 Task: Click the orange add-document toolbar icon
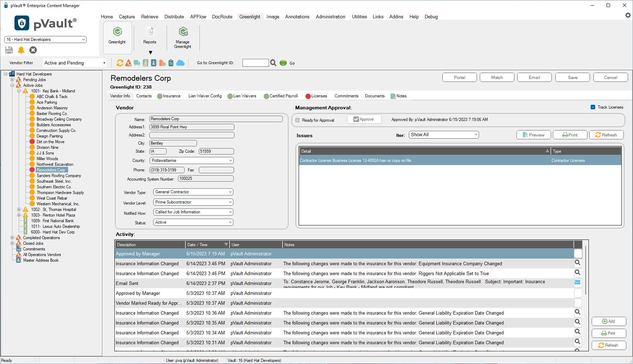(x=162, y=63)
